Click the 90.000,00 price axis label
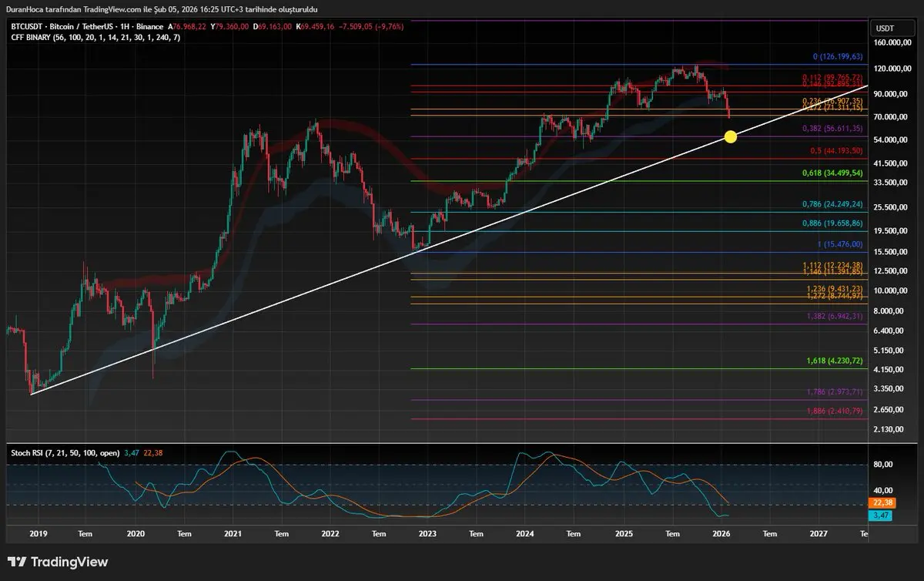Viewport: 924px width, 581px height. [892, 94]
